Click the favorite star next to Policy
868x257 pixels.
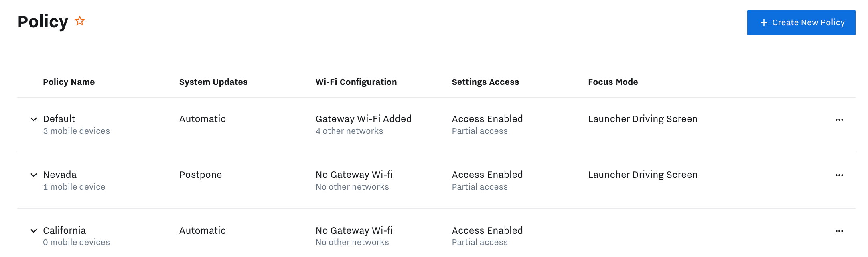80,21
